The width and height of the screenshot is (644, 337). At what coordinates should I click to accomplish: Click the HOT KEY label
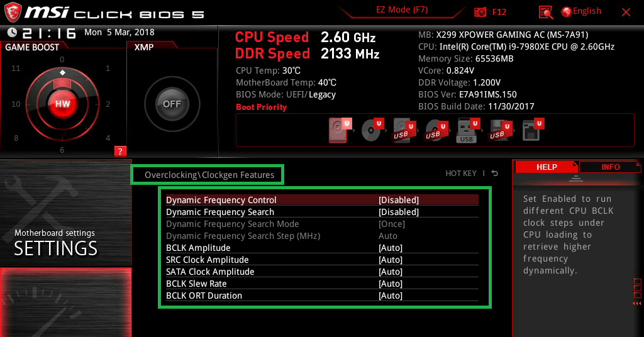click(461, 174)
